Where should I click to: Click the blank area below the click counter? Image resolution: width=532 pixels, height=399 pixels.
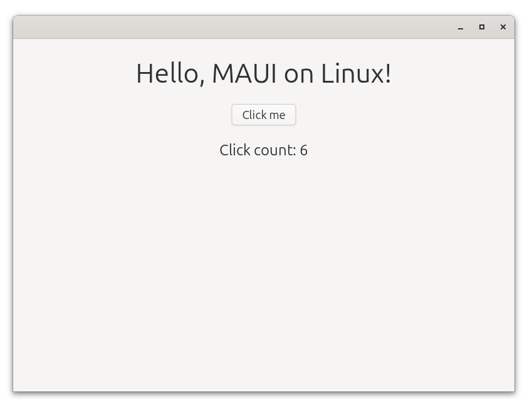coord(263,269)
